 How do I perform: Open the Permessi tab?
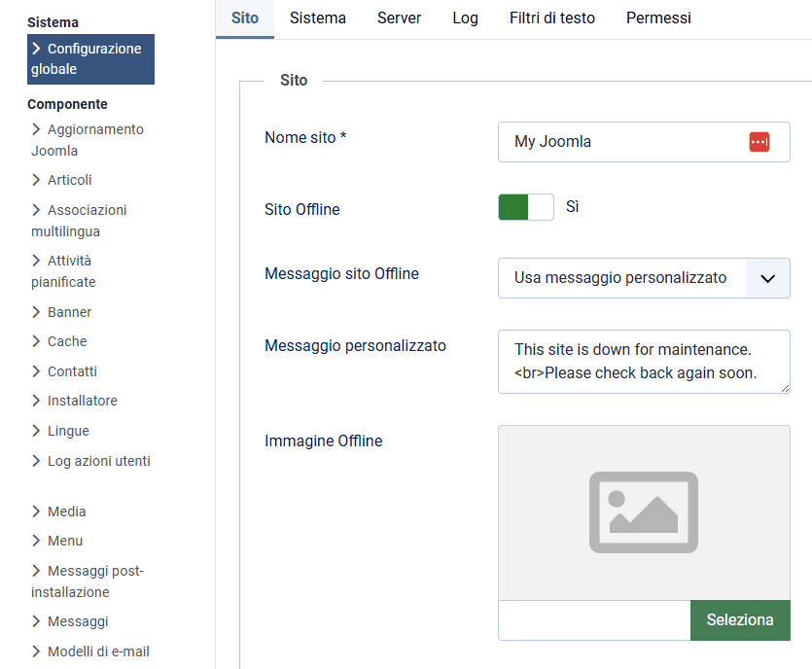[658, 18]
